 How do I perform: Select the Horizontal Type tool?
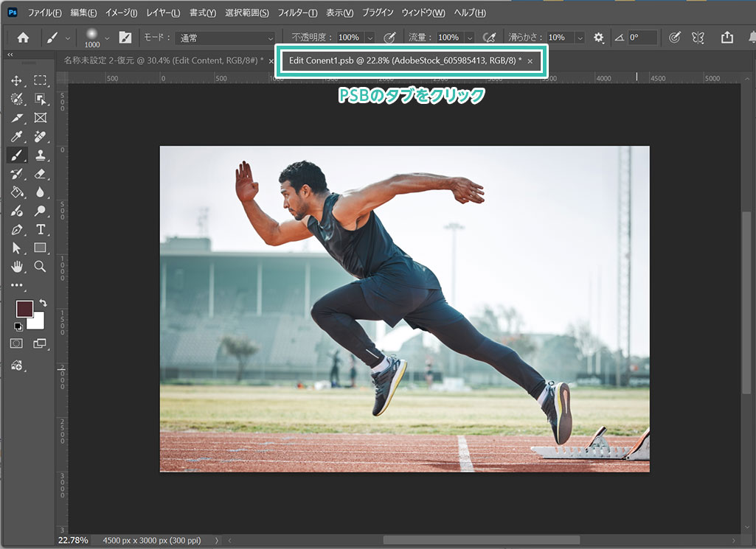point(40,229)
